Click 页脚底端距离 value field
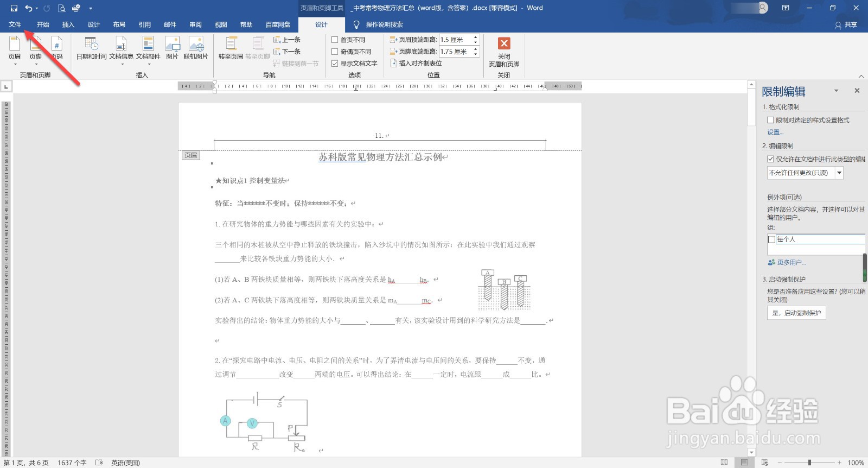868x468 pixels. 456,52
